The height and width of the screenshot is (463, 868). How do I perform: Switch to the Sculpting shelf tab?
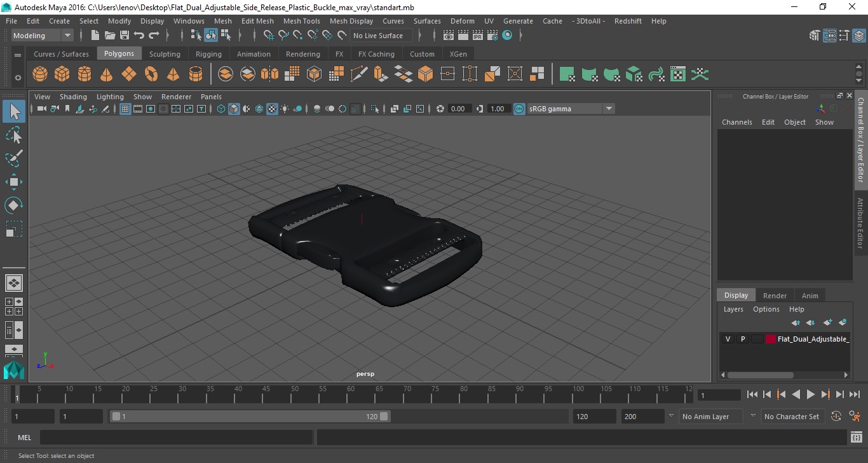click(x=165, y=54)
